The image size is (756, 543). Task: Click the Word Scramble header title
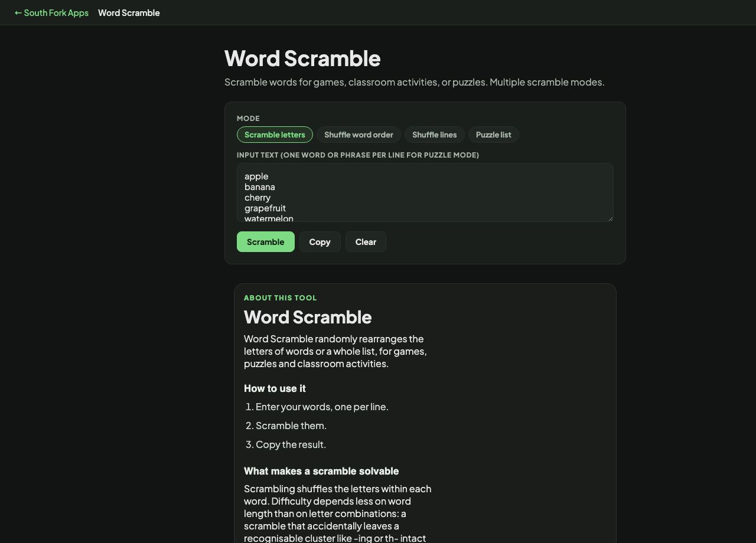point(129,12)
